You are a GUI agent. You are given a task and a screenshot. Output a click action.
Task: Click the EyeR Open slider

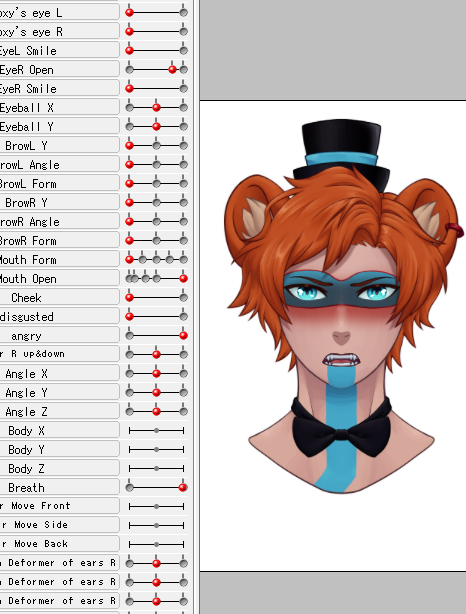point(156,69)
